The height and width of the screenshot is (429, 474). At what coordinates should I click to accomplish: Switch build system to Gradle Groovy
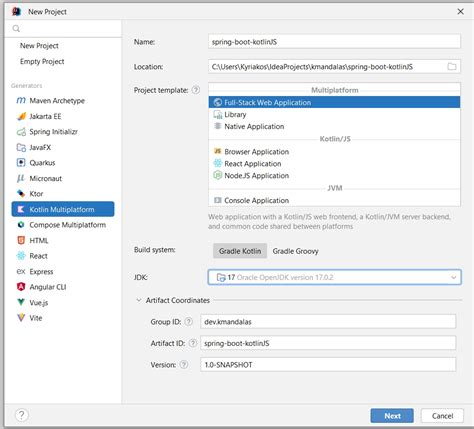295,251
